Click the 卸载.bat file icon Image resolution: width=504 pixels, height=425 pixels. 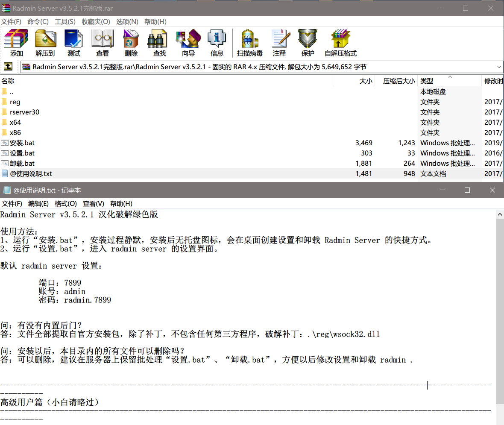point(5,163)
